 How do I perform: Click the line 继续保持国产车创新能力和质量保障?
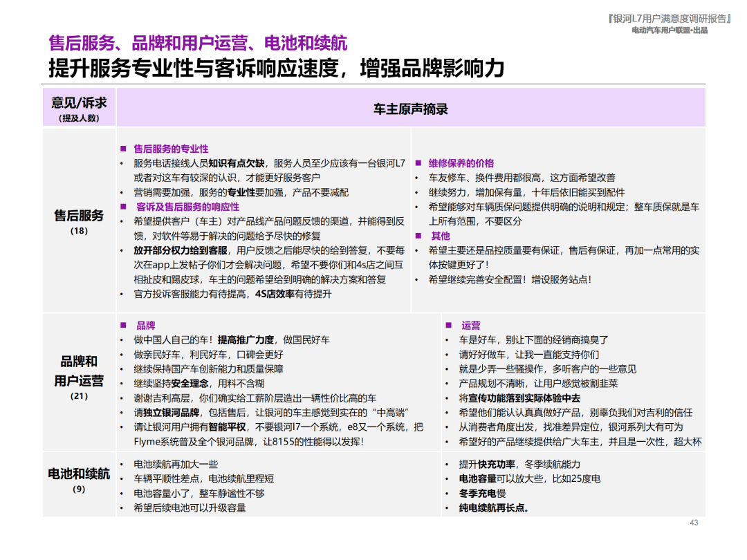[208, 369]
